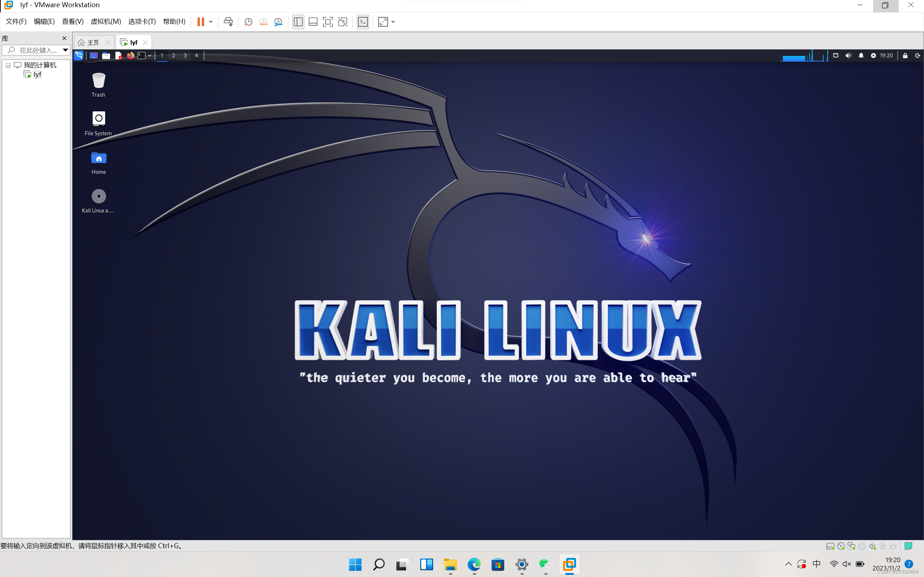Send Ctrl+Alt+Del to the virtual machine
The image size is (924, 577).
click(x=228, y=22)
